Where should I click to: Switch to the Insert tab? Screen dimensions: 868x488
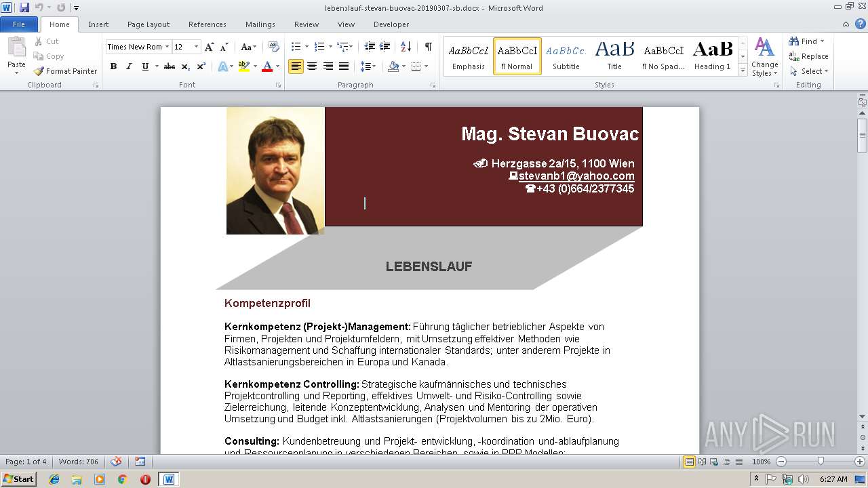[x=98, y=24]
